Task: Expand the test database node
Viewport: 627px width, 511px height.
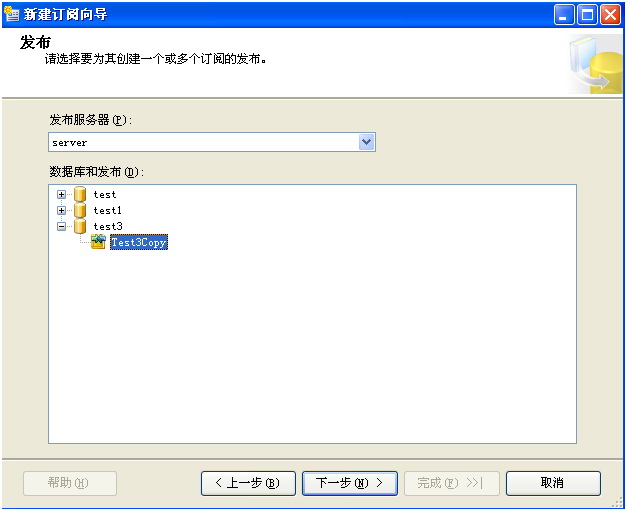Action: click(x=62, y=194)
